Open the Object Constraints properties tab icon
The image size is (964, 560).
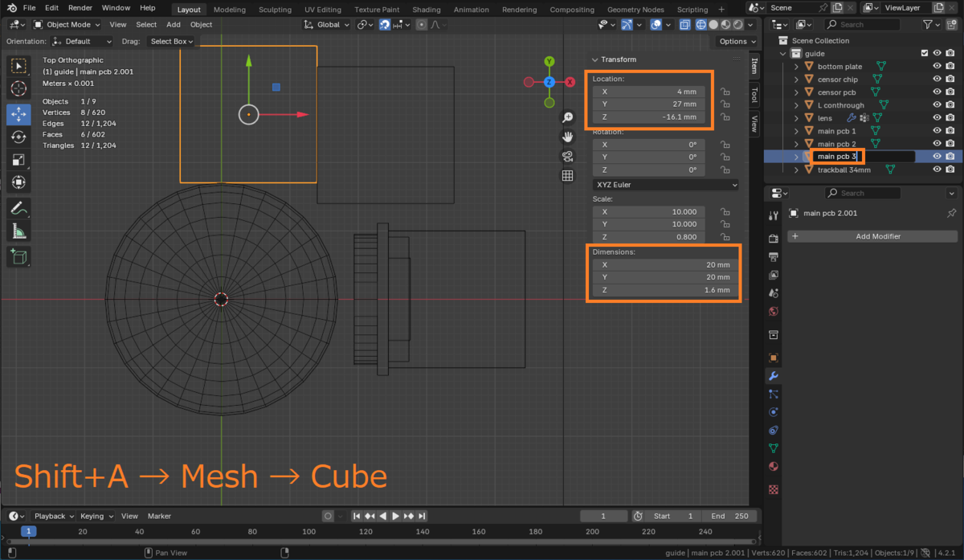tap(774, 431)
